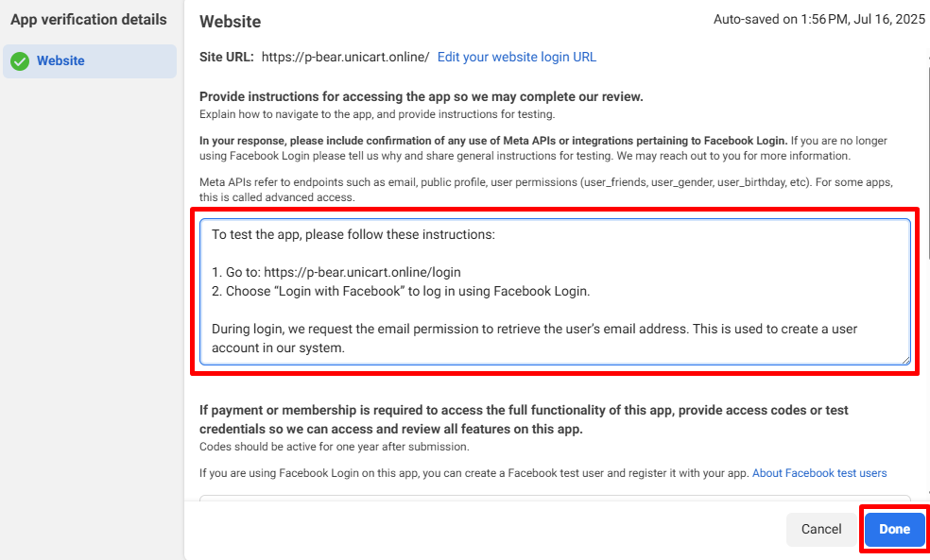Open the 'Edit your website login URL' link
The height and width of the screenshot is (560, 930).
517,57
